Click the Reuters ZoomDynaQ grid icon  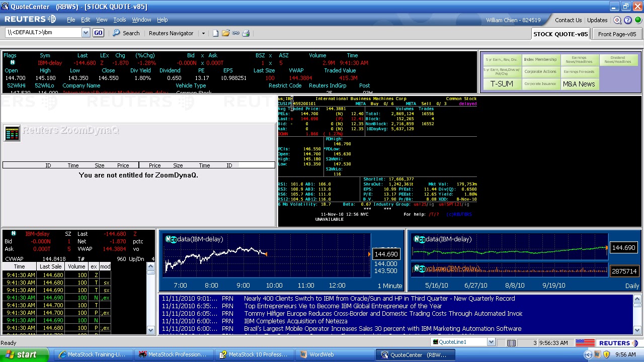12,133
